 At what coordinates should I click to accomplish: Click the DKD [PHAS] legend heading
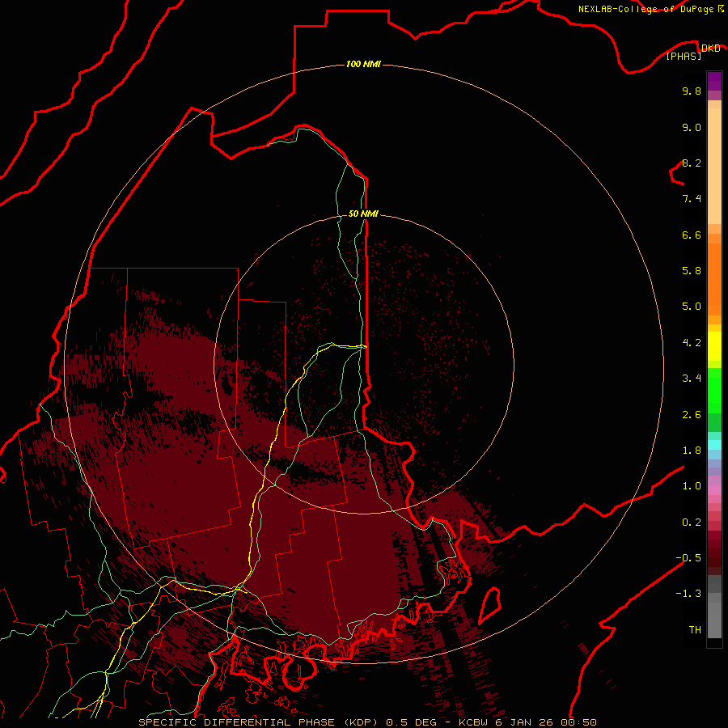coord(692,52)
